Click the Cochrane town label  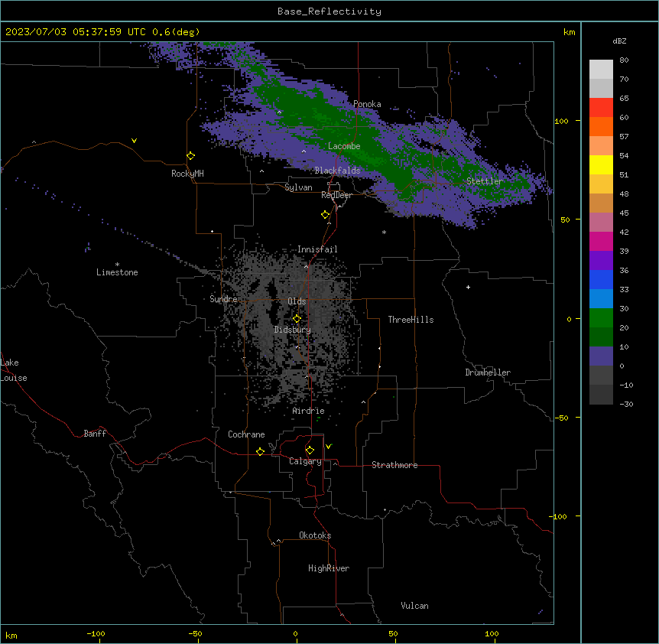[x=246, y=434]
